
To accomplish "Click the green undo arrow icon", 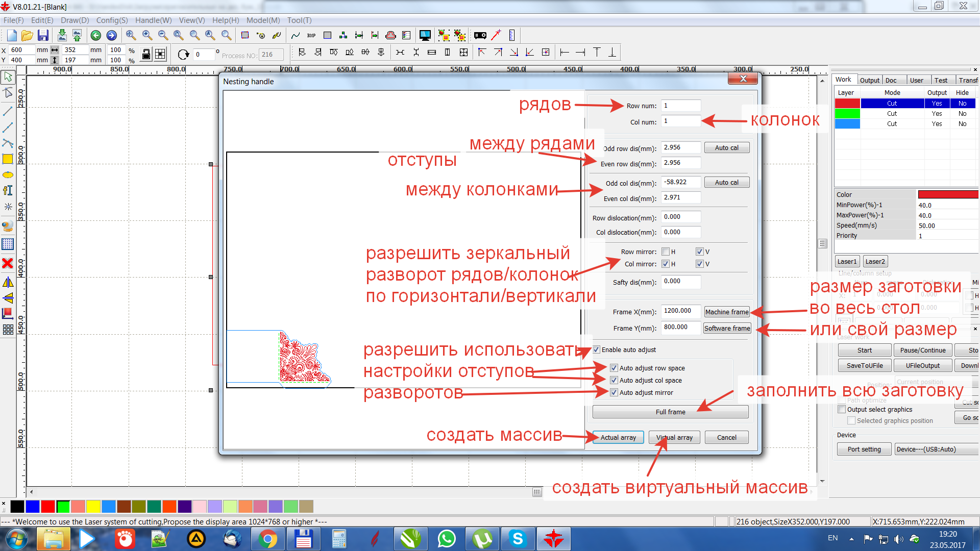I will pyautogui.click(x=95, y=35).
